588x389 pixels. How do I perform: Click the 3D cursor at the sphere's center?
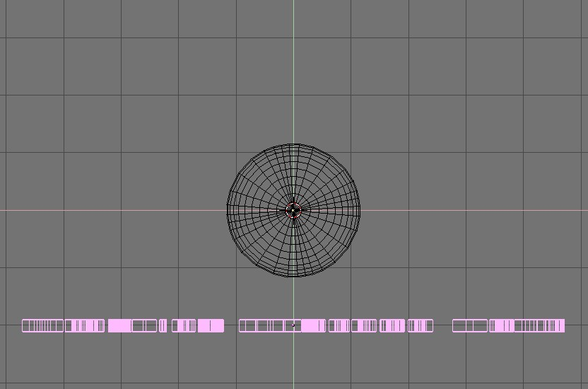tap(294, 210)
